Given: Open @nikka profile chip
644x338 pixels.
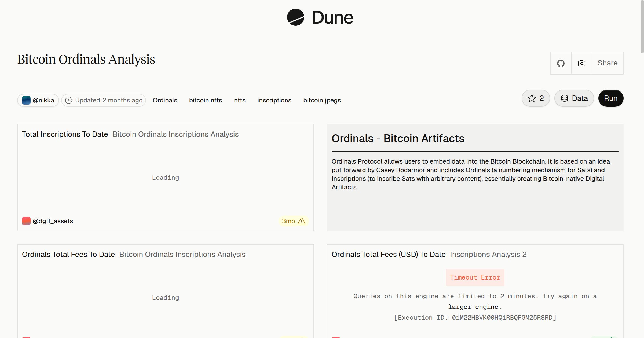Looking at the screenshot, I should click(38, 100).
